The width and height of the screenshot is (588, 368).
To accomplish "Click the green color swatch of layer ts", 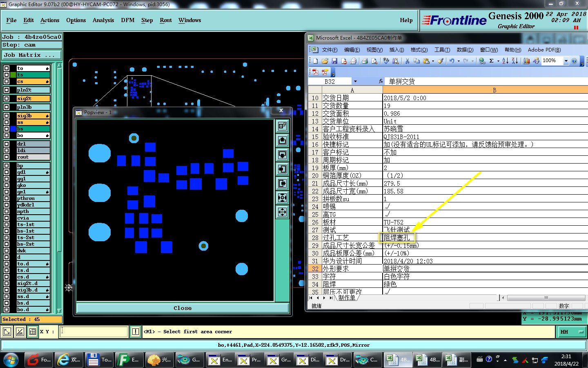I will pyautogui.click(x=13, y=75).
